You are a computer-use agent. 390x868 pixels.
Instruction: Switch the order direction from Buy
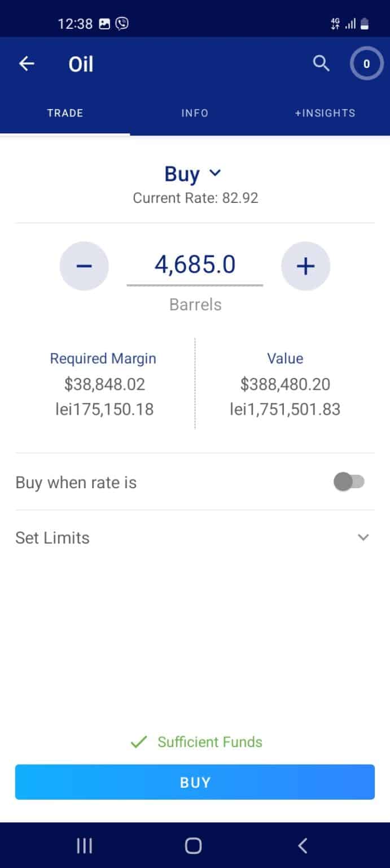click(181, 173)
